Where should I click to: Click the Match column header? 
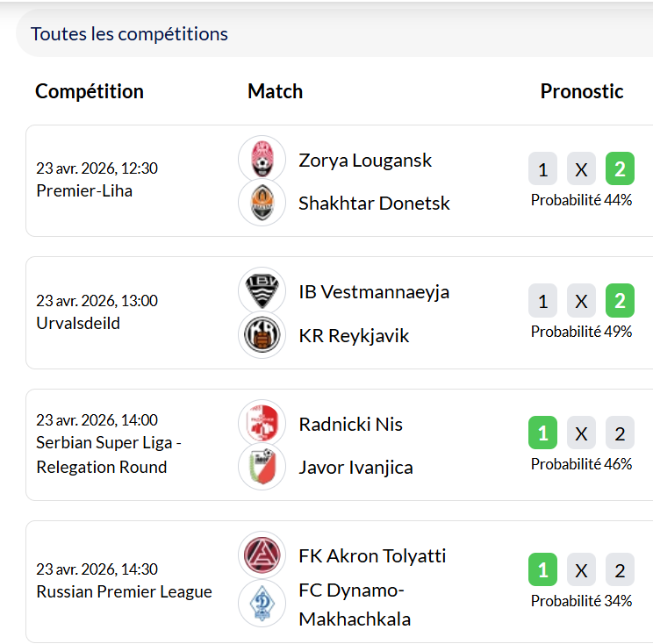[275, 91]
